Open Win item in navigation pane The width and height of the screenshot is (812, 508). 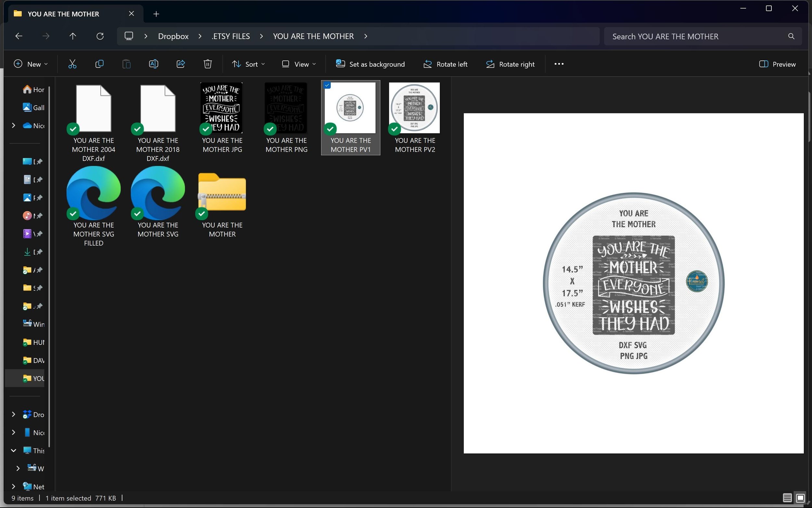point(33,324)
